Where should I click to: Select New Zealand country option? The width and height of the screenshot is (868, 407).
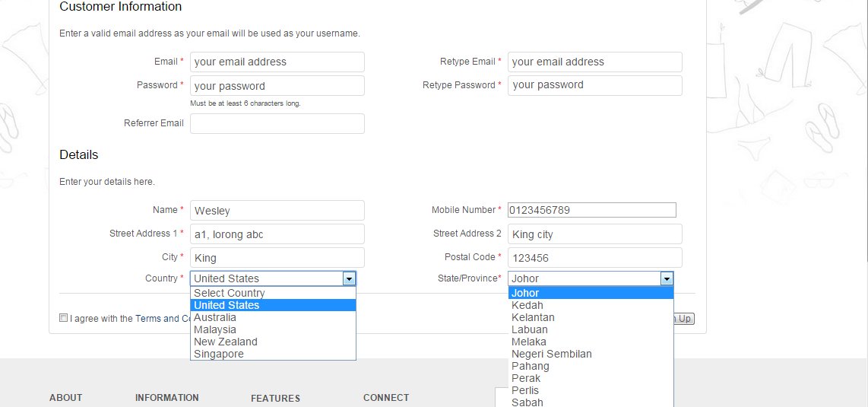[226, 342]
